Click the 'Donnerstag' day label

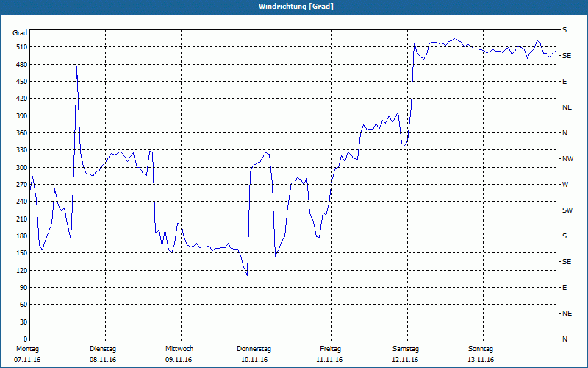(x=254, y=349)
